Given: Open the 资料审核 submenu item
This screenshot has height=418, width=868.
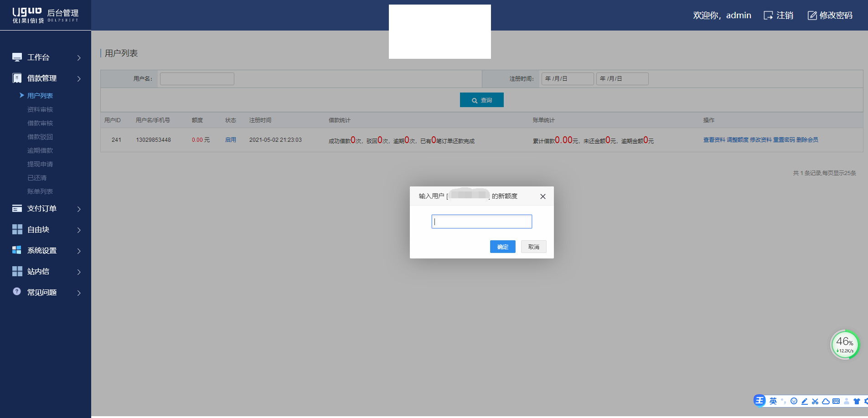Looking at the screenshot, I should point(40,109).
